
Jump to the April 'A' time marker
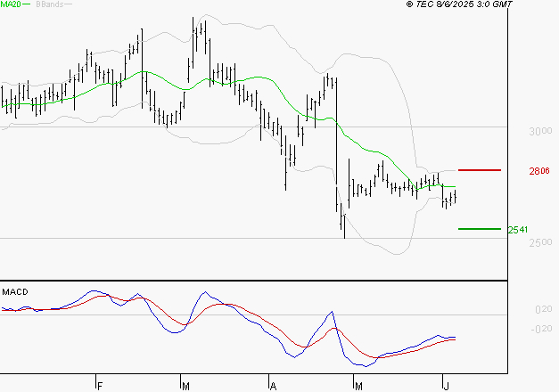click(272, 386)
